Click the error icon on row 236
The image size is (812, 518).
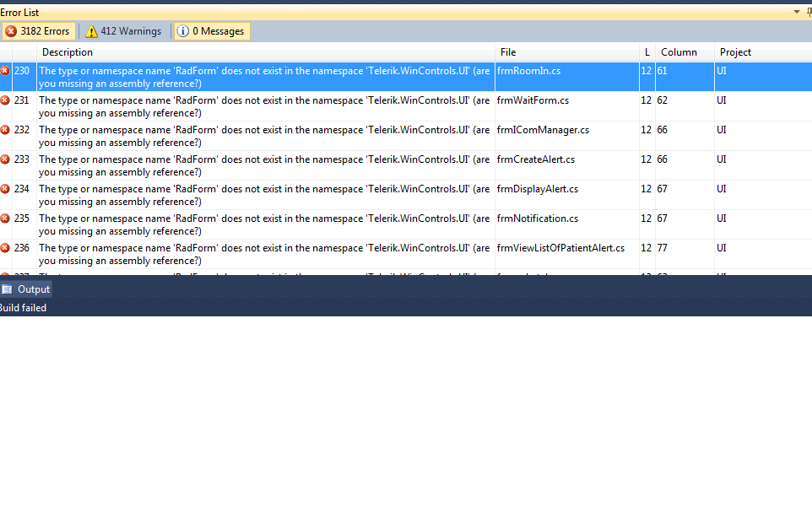[x=5, y=248]
